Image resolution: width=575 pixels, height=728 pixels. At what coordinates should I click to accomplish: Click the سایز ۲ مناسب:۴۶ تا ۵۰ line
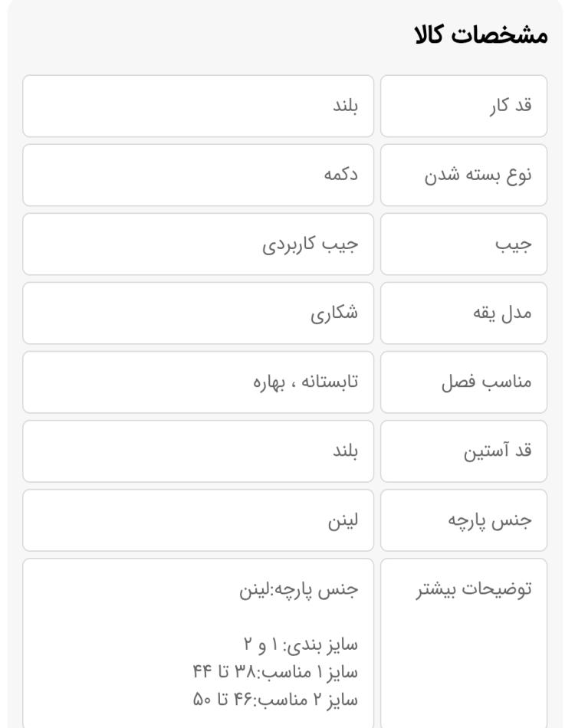pyautogui.click(x=275, y=699)
